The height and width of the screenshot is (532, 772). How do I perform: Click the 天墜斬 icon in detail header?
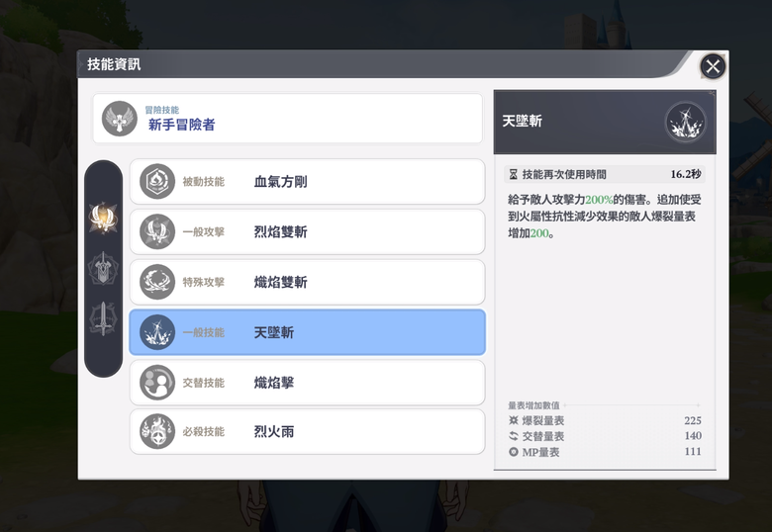(685, 123)
